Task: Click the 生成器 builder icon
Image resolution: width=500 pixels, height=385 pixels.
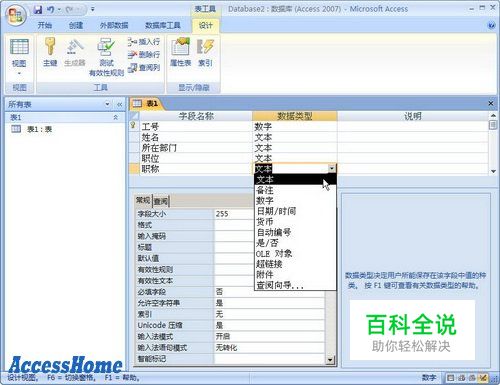Action: 75,52
